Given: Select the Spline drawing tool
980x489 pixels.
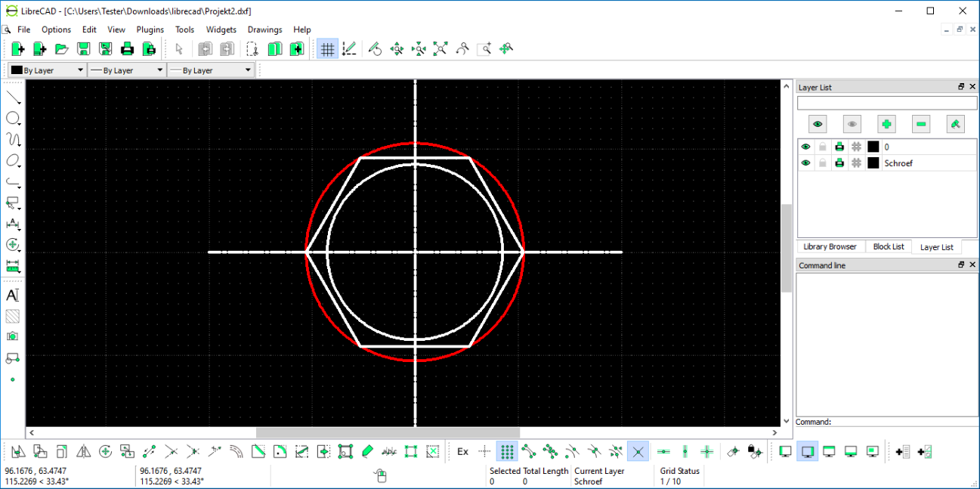Looking at the screenshot, I should [12, 139].
